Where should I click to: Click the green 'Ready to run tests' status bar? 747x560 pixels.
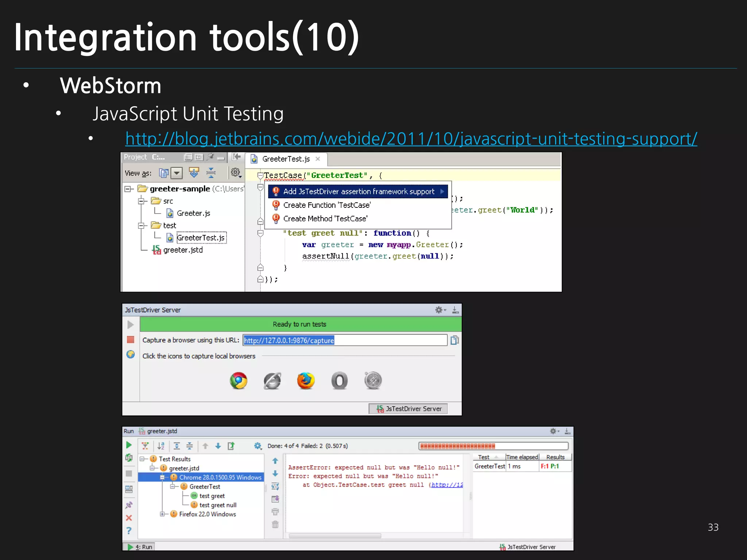click(x=301, y=324)
